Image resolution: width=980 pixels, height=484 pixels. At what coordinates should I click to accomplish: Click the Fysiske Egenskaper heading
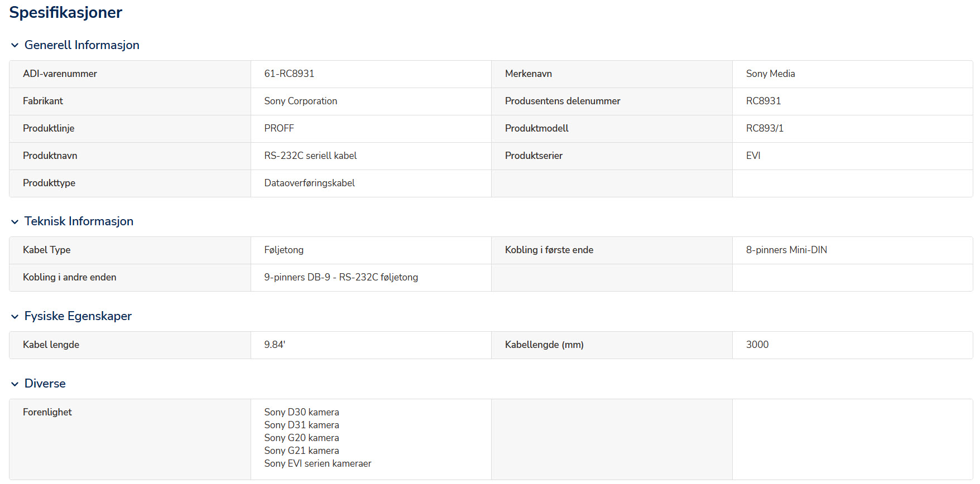[x=78, y=316]
